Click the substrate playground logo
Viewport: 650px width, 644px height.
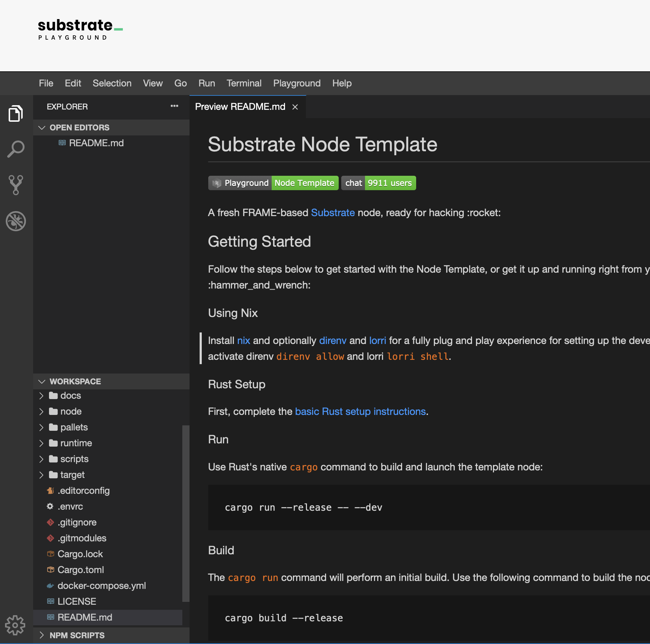pyautogui.click(x=79, y=29)
